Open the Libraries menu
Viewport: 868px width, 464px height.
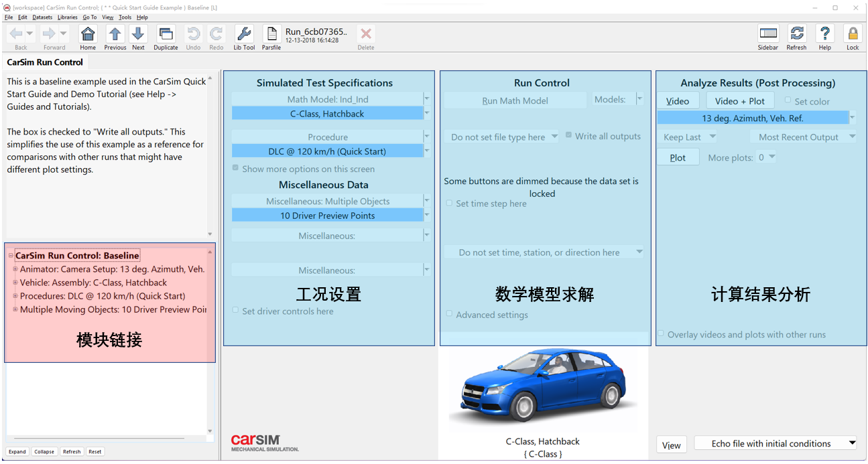pos(67,17)
